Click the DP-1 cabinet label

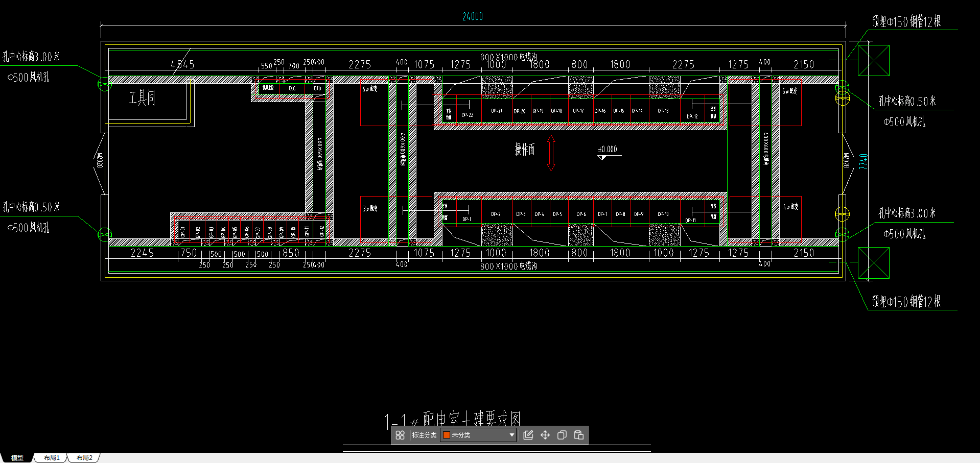[x=467, y=219]
